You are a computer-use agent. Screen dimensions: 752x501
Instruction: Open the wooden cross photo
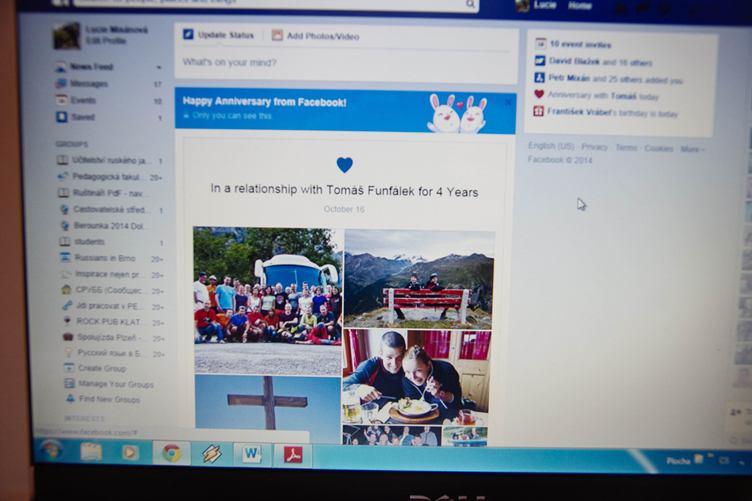268,402
